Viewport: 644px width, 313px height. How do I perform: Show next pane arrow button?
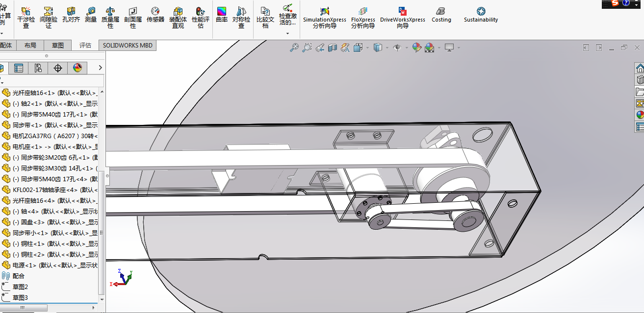point(598,48)
